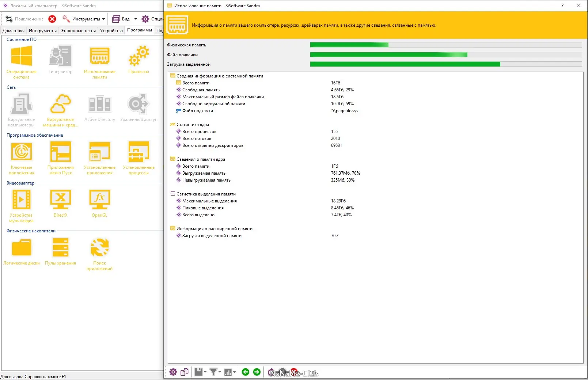Open the Установленные приложения module

99,157
